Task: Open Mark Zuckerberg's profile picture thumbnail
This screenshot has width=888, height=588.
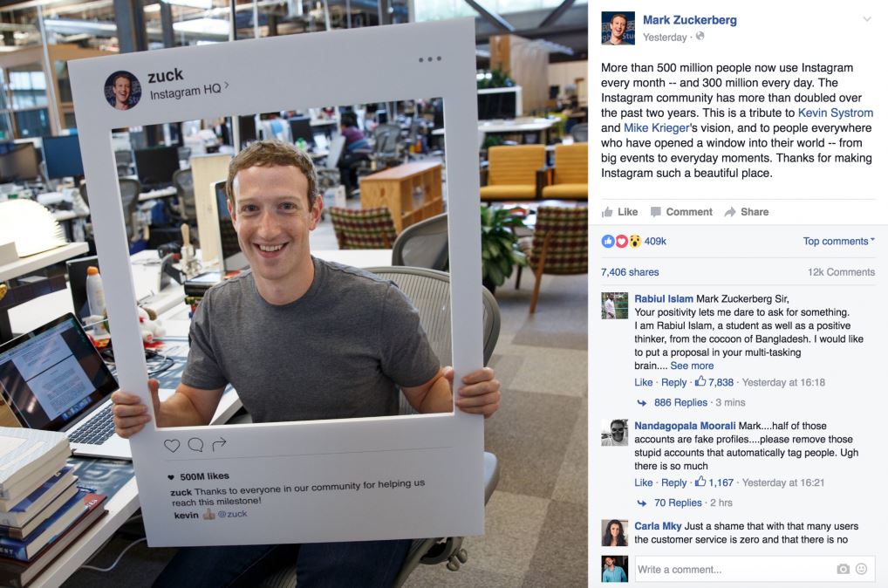Action: point(618,28)
